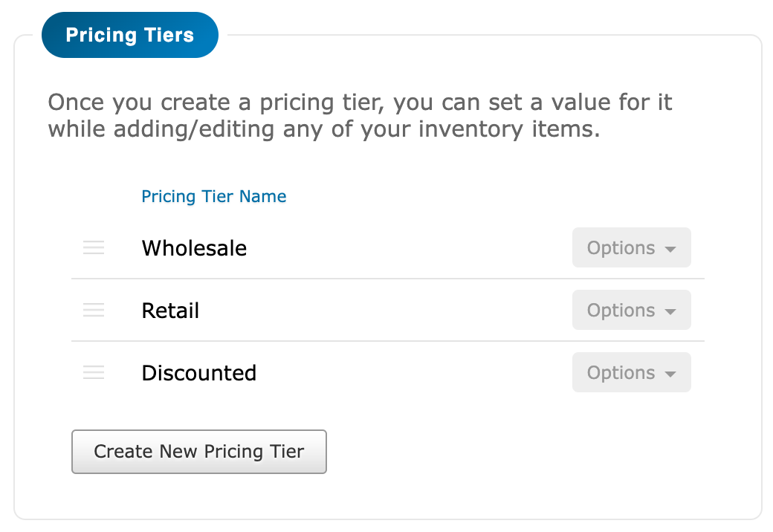773x532 pixels.
Task: Click the word "Options" in the Wholesale row
Action: tap(621, 248)
